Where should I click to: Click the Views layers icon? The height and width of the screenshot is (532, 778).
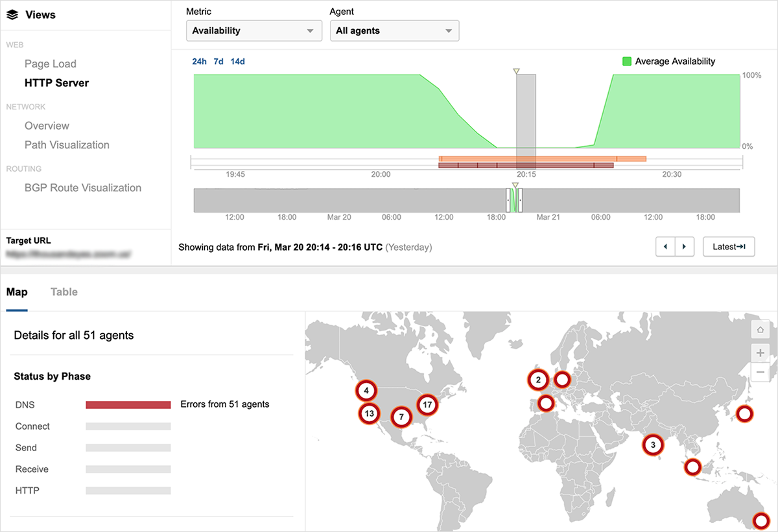point(12,14)
